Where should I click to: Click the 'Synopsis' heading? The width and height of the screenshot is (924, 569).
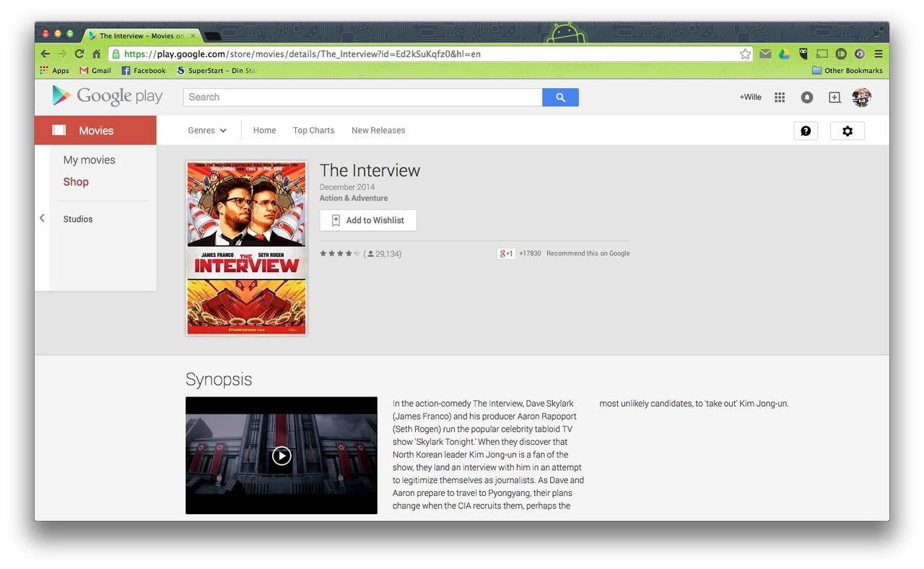click(x=219, y=379)
